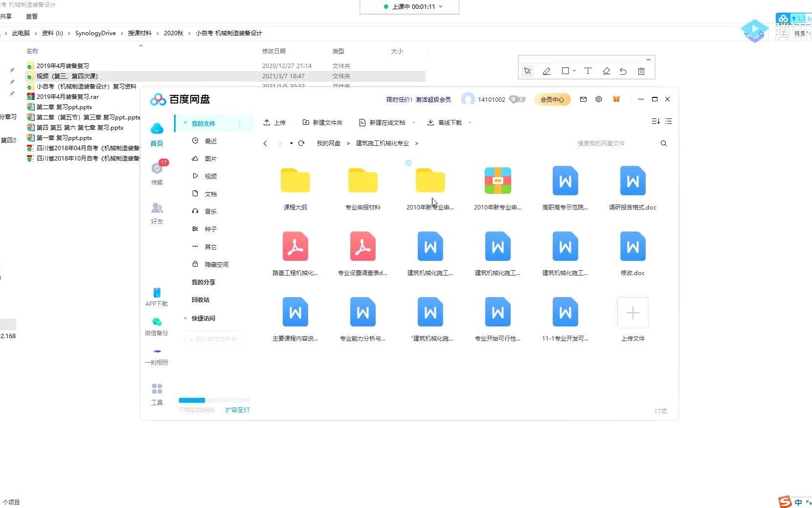This screenshot has width=812, height=508.
Task: Click the search magnifier in Baidu Netdisk
Action: [664, 143]
